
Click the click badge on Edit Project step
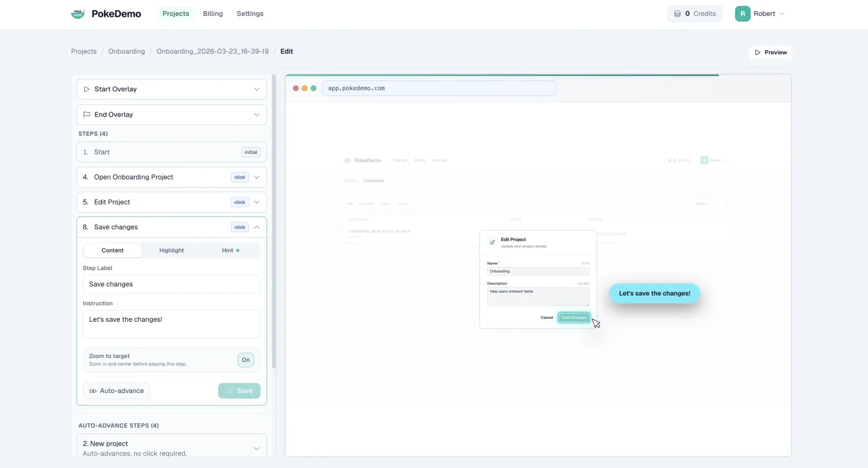coord(240,202)
